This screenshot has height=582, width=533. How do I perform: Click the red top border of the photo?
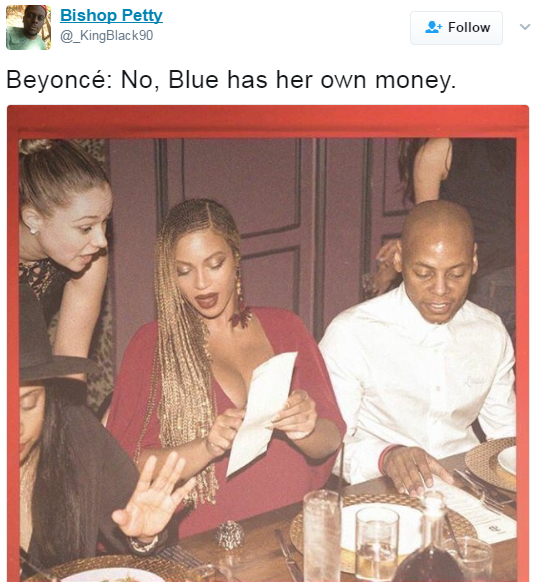(x=268, y=121)
